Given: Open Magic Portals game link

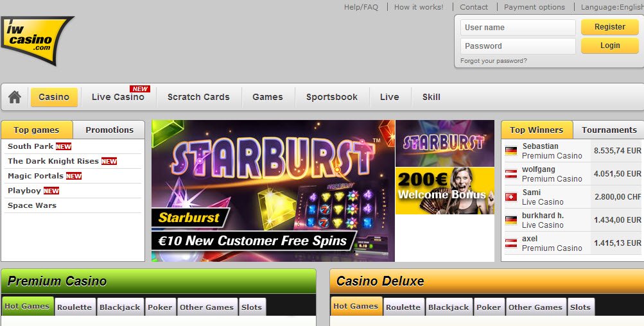Looking at the screenshot, I should pyautogui.click(x=36, y=176).
